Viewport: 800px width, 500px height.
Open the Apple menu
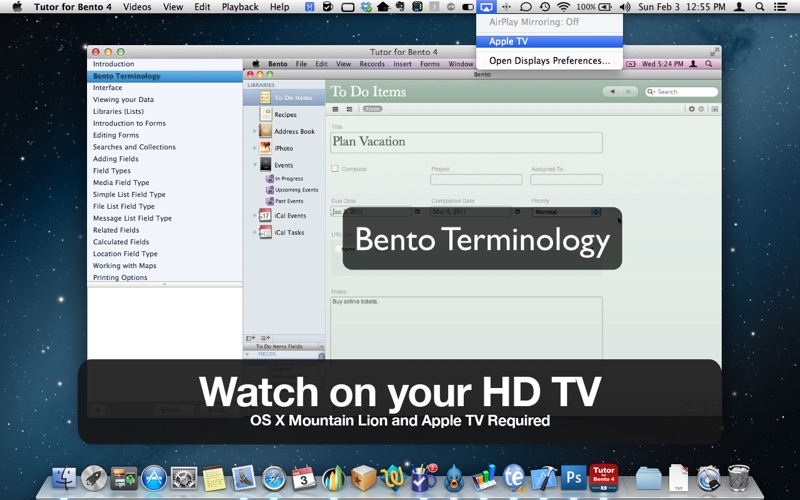17,7
